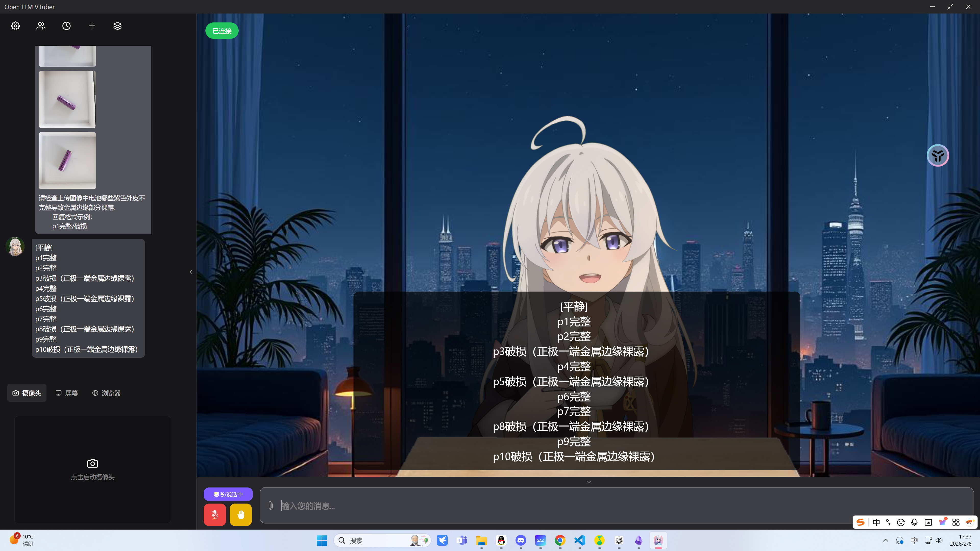Open the character selection icon
980x551 pixels.
[41, 26]
